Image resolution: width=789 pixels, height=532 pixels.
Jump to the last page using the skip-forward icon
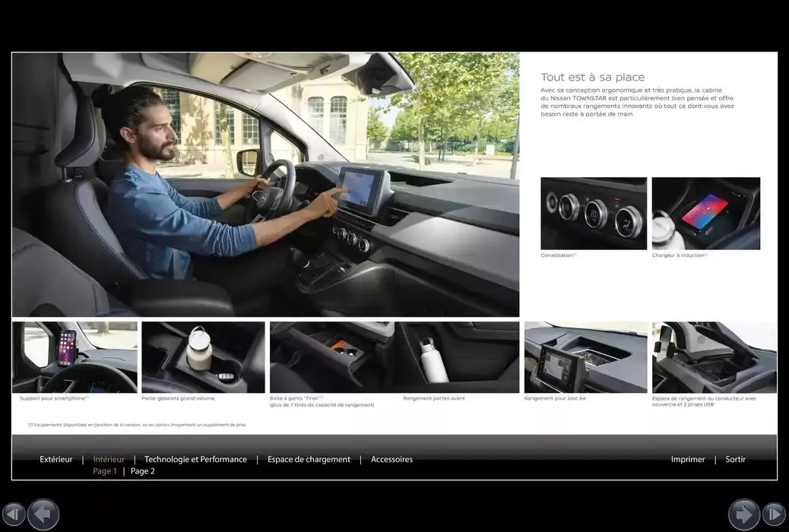(775, 515)
